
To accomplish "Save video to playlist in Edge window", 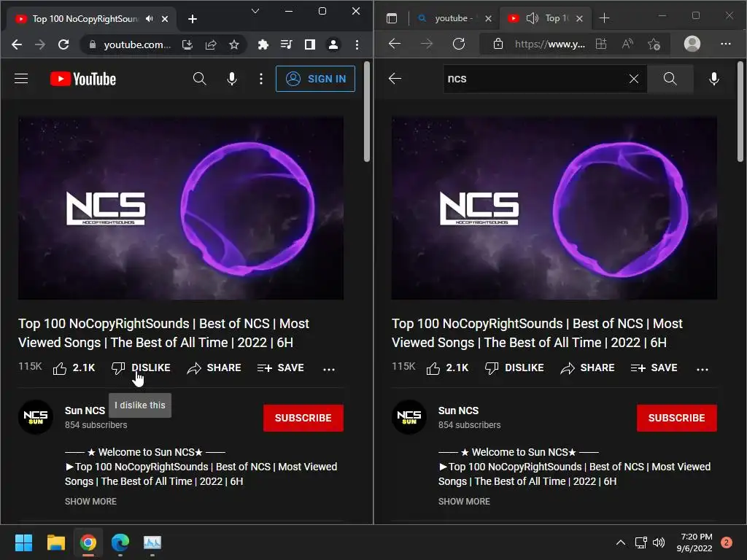I will click(x=654, y=368).
